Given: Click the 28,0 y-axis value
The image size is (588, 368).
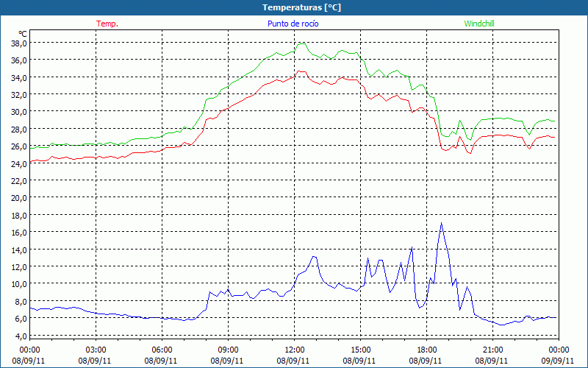Looking at the screenshot, I should pyautogui.click(x=19, y=130).
